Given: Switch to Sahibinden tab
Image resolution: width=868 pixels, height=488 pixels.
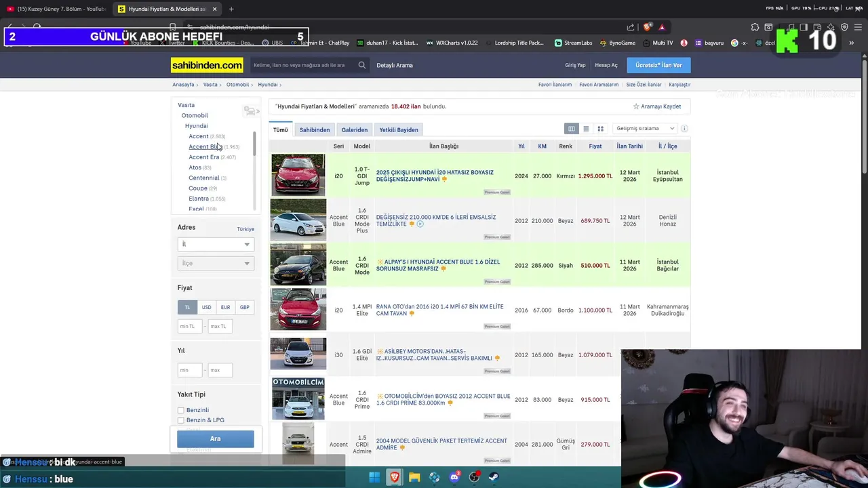Looking at the screenshot, I should [x=315, y=129].
